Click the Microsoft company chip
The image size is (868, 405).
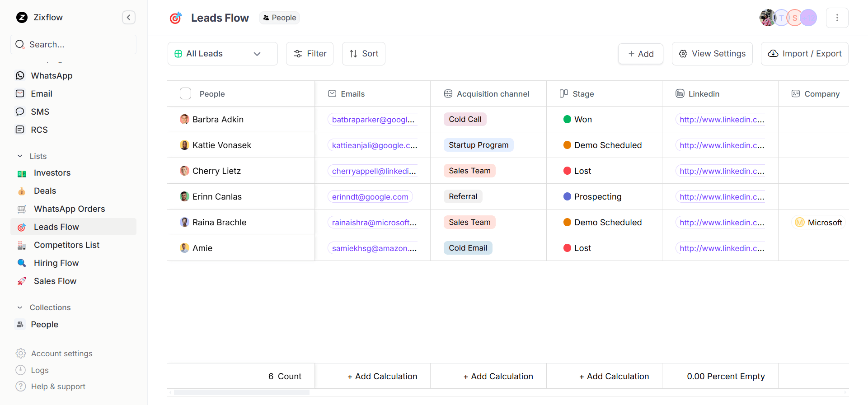819,222
